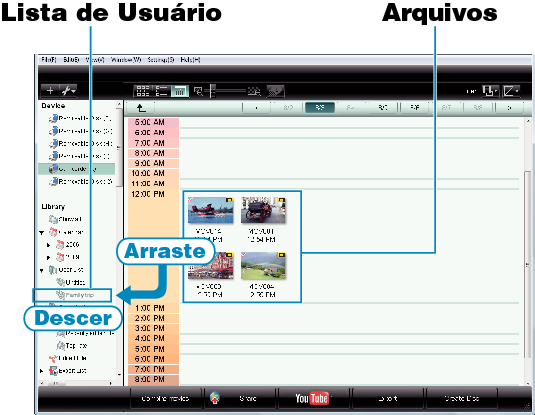Viewport: 535px width, 415px height.
Task: Click the Export list icon in Library
Action: (x=53, y=371)
